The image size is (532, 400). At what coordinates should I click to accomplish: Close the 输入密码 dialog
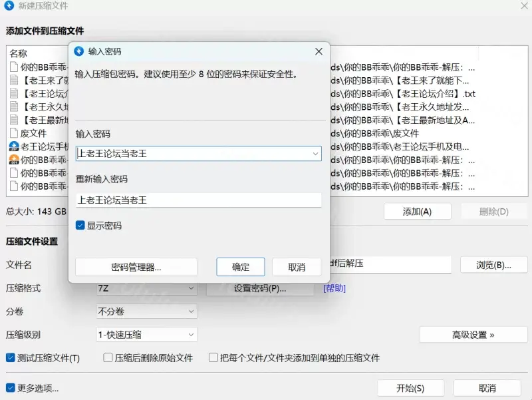pos(319,52)
